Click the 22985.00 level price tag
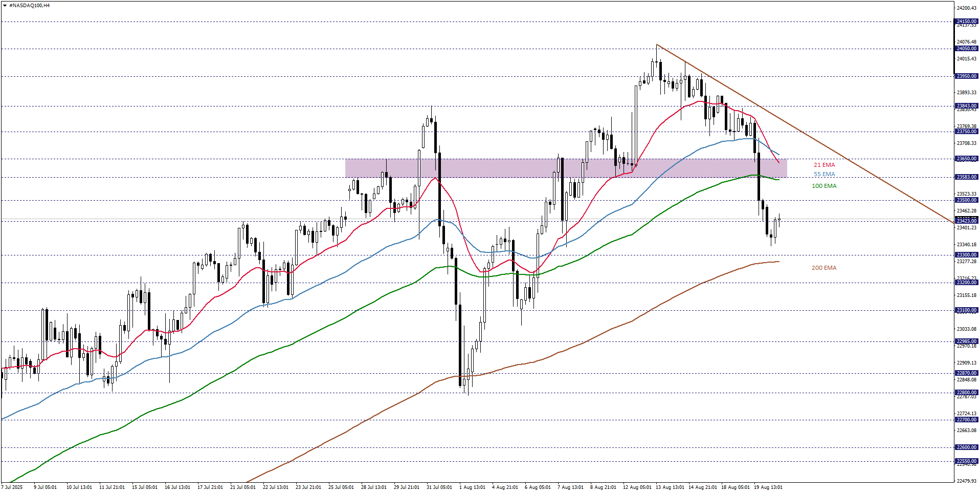Screen dimensions: 980x493 [x=966, y=341]
